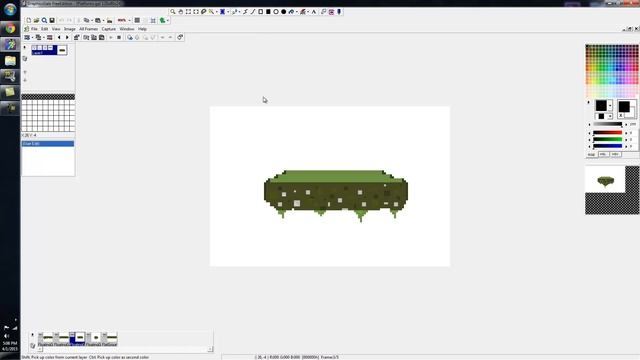Screen dimensions: 640x360
Task: Open the file explorer taskbar icon
Action: pyautogui.click(x=10, y=60)
